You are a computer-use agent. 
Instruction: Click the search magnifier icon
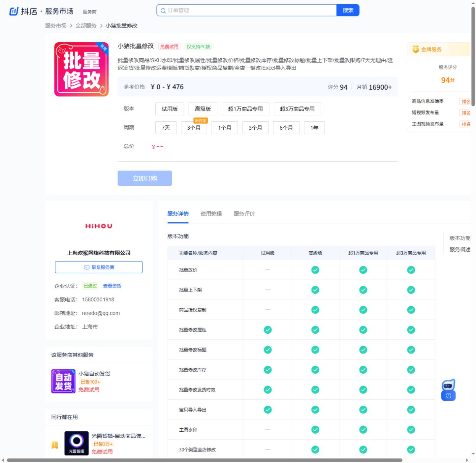[163, 11]
